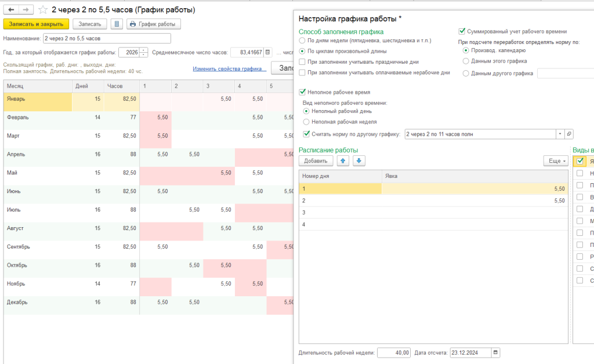594x364 pixels.
Task: Click the back navigation arrow
Action: 11,10
